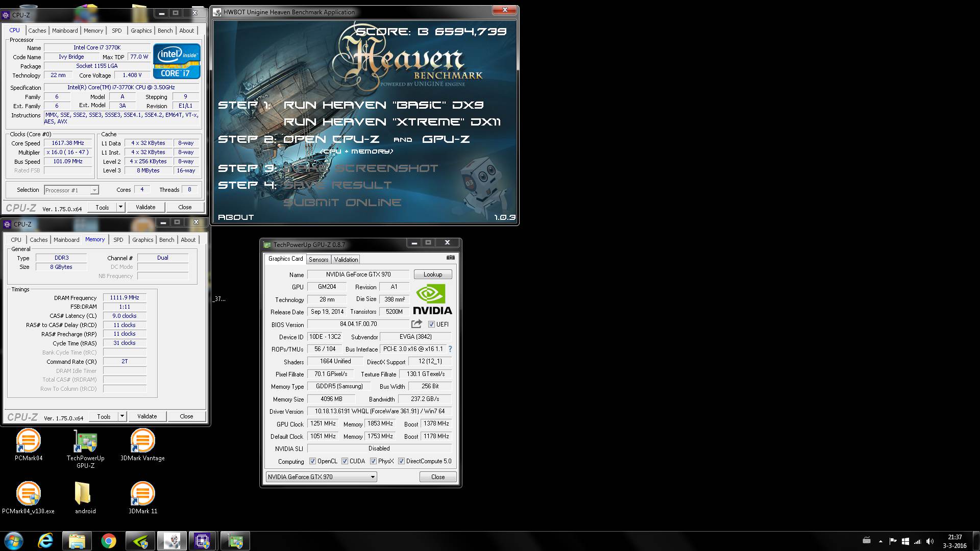The height and width of the screenshot is (551, 980).
Task: Switch to CPU-Z taskbar item
Action: pyautogui.click(x=203, y=541)
